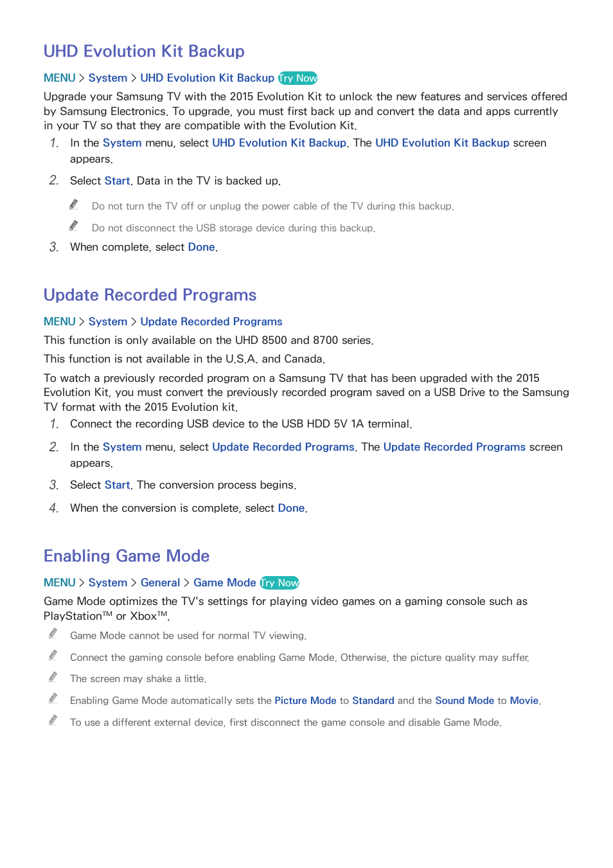Viewport: 613px width, 868px height.
Task: Click Done in conversion step 4
Action: point(291,508)
